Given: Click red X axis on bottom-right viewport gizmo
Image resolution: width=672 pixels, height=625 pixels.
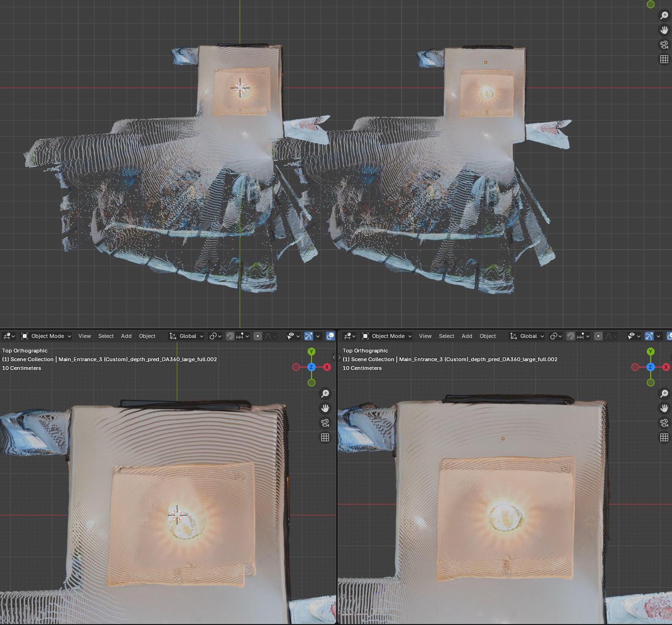Looking at the screenshot, I should pyautogui.click(x=666, y=367).
